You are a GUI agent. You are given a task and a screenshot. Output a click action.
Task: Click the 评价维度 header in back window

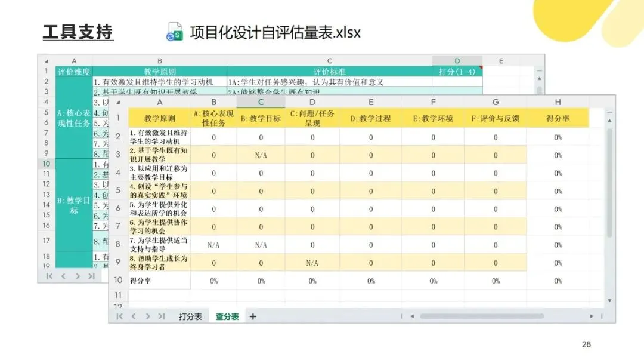pyautogui.click(x=74, y=72)
